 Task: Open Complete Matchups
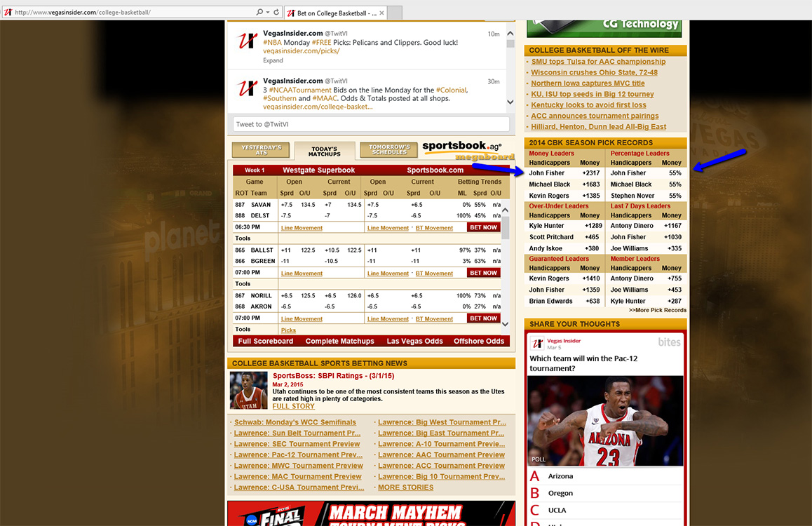(x=339, y=341)
